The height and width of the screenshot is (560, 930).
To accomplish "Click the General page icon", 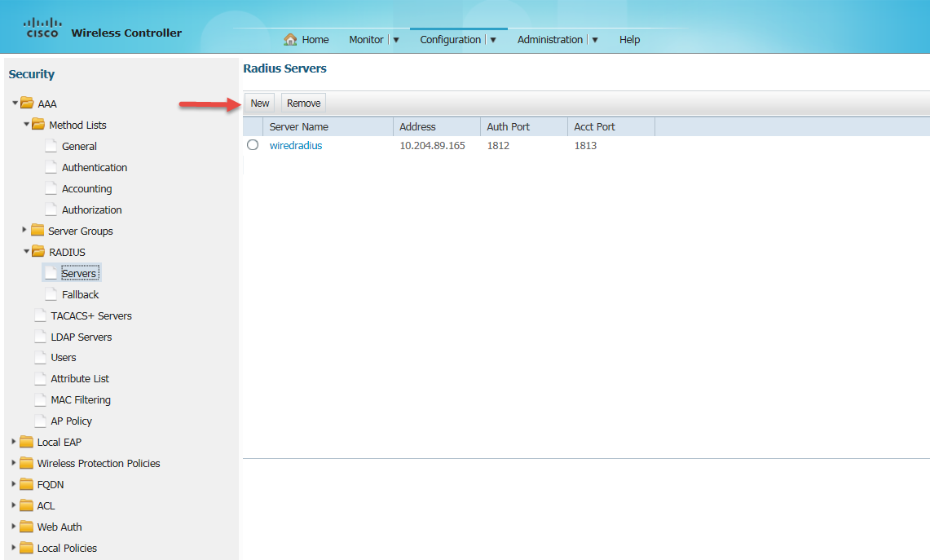I will click(x=51, y=146).
